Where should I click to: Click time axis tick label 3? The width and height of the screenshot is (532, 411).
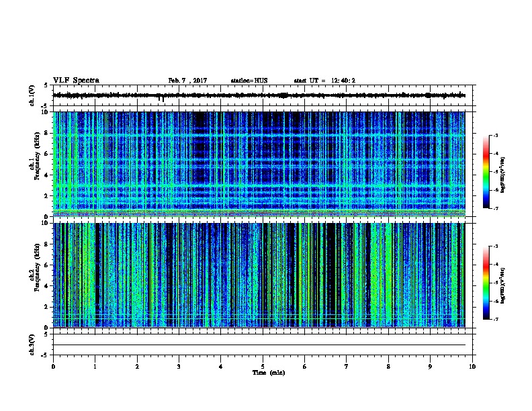[179, 367]
